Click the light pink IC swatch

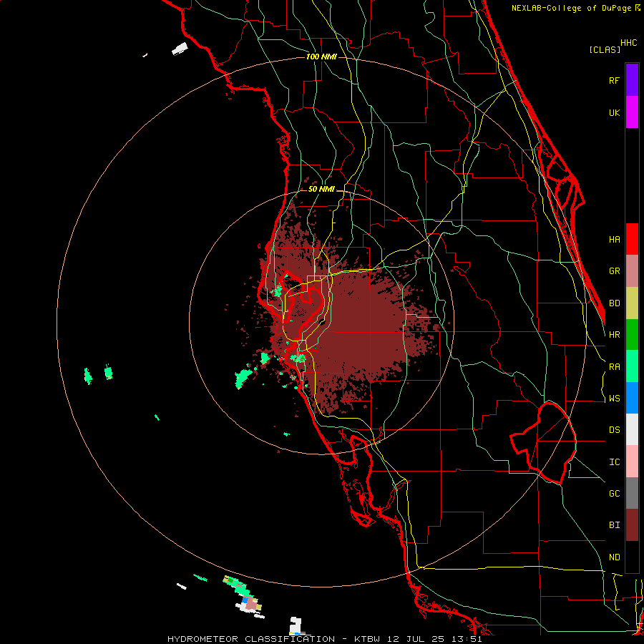pos(632,462)
